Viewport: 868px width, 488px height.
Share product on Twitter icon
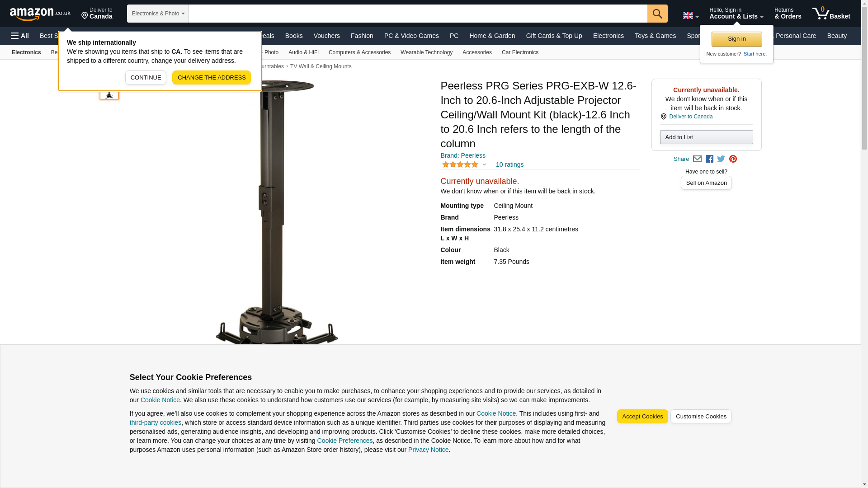(721, 159)
